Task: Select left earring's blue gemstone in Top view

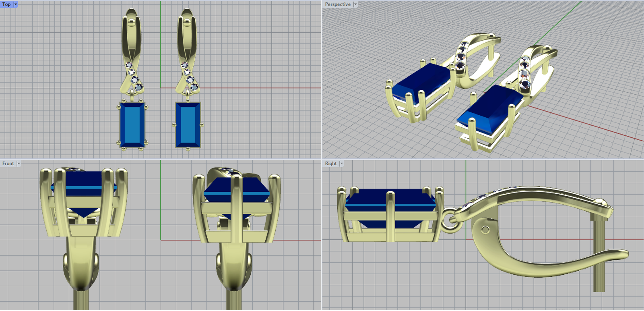Action: tap(132, 124)
